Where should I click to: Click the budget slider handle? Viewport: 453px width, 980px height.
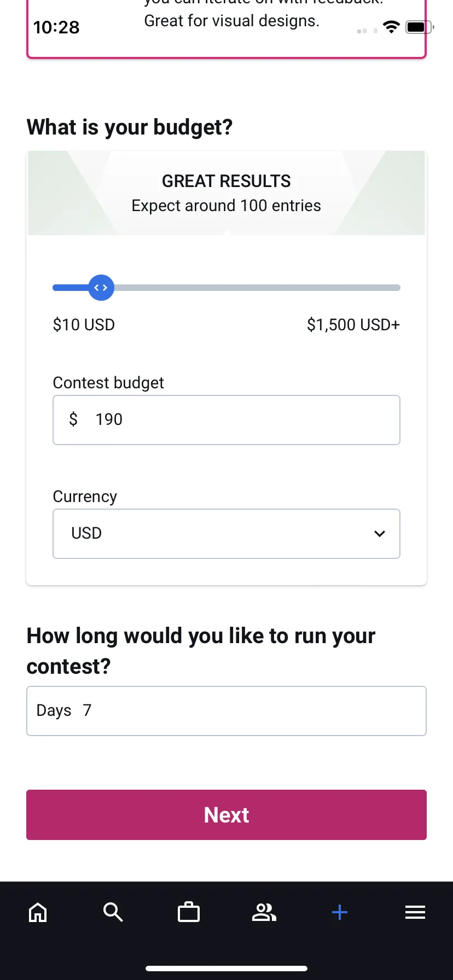(101, 288)
